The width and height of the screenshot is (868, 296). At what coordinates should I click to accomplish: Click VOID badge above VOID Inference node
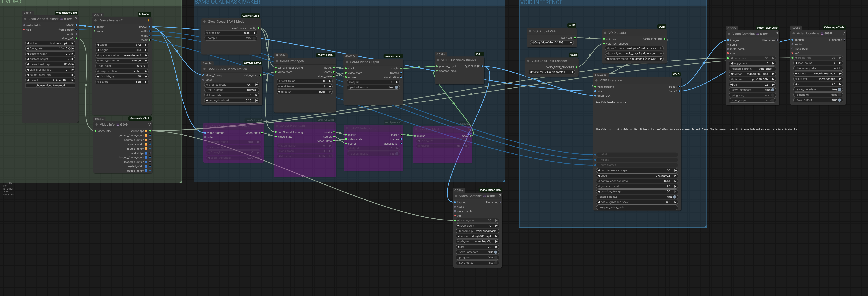point(676,74)
